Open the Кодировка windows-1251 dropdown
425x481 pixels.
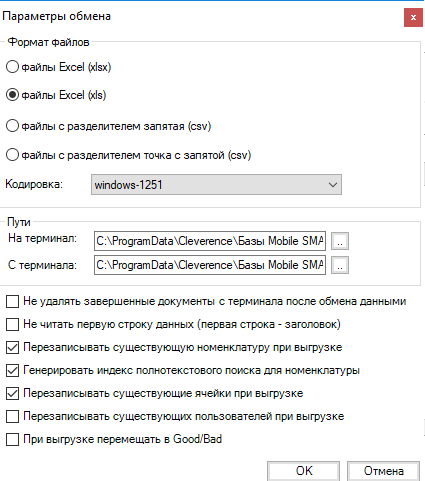pyautogui.click(x=216, y=184)
